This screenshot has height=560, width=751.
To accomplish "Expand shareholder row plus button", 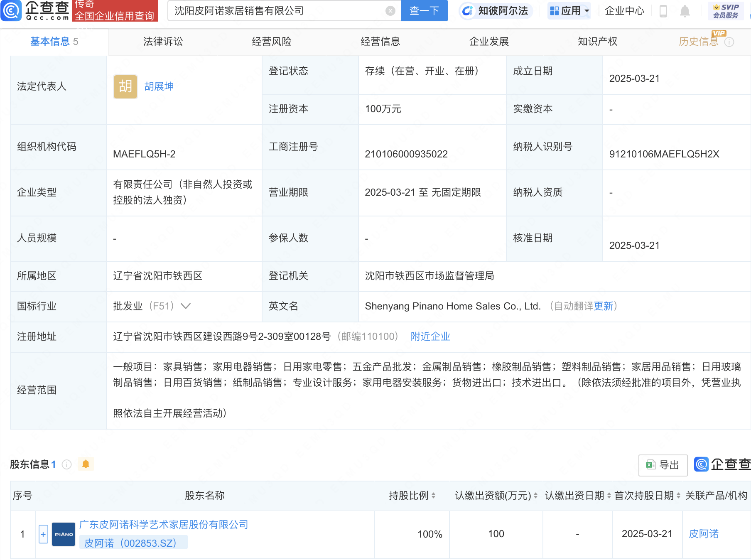I will tap(43, 534).
